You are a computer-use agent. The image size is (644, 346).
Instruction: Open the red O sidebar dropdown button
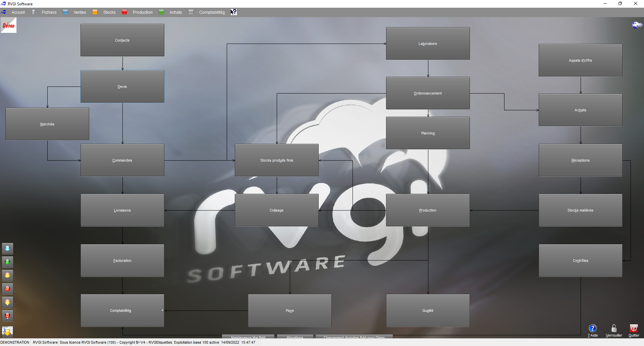7,315
